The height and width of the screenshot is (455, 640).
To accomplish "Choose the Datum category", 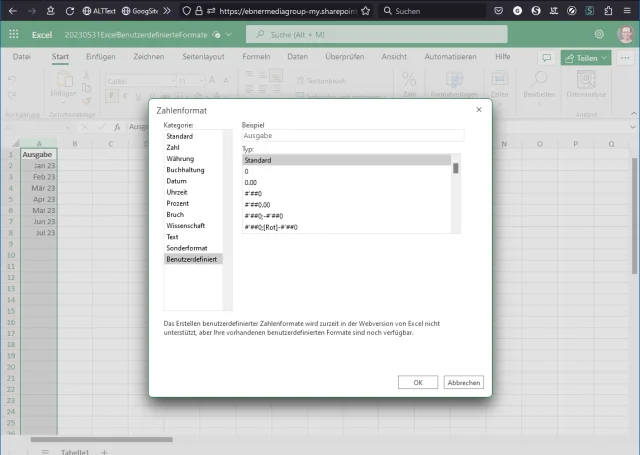I will coord(176,181).
